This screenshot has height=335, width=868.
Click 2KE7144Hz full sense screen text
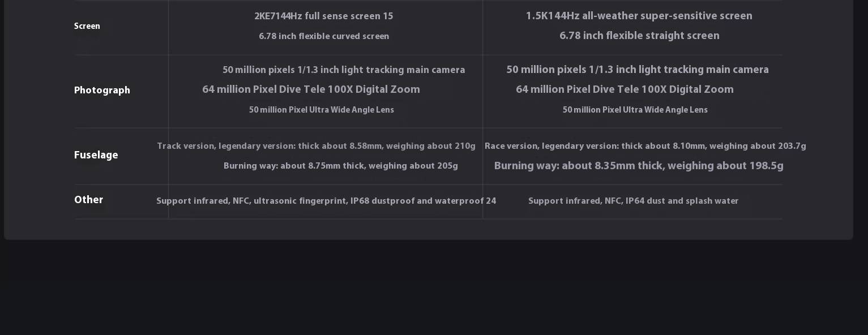pyautogui.click(x=323, y=16)
